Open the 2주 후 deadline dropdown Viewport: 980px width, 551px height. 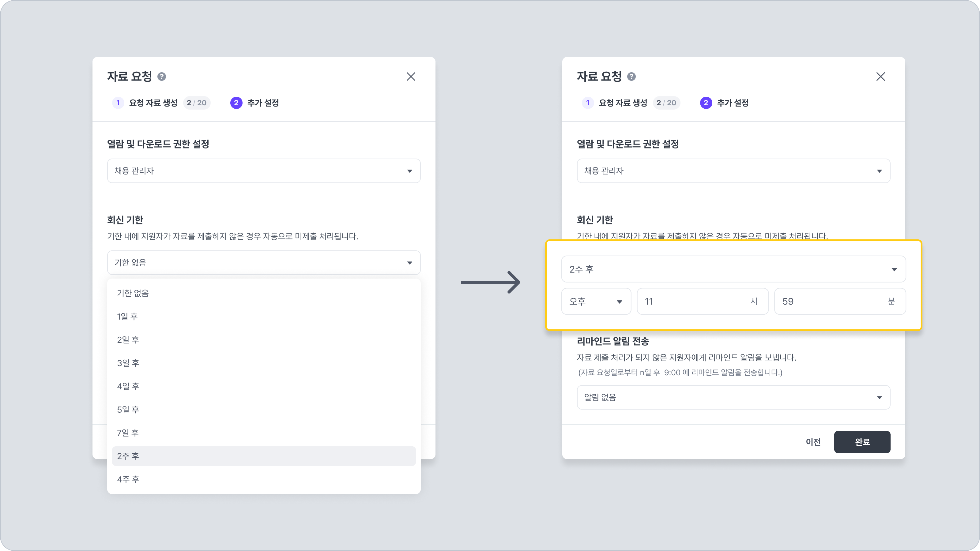click(x=733, y=269)
